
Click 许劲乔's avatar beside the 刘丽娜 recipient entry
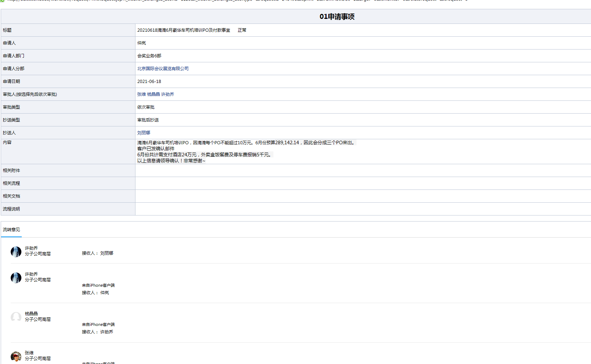coord(16,252)
